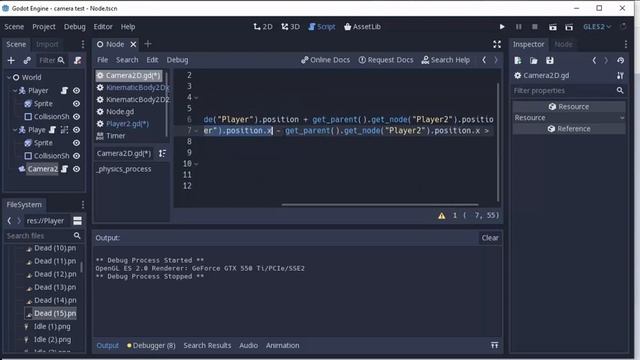This screenshot has height=360, width=640.
Task: Load resource folder icon in Inspector
Action: [533, 60]
